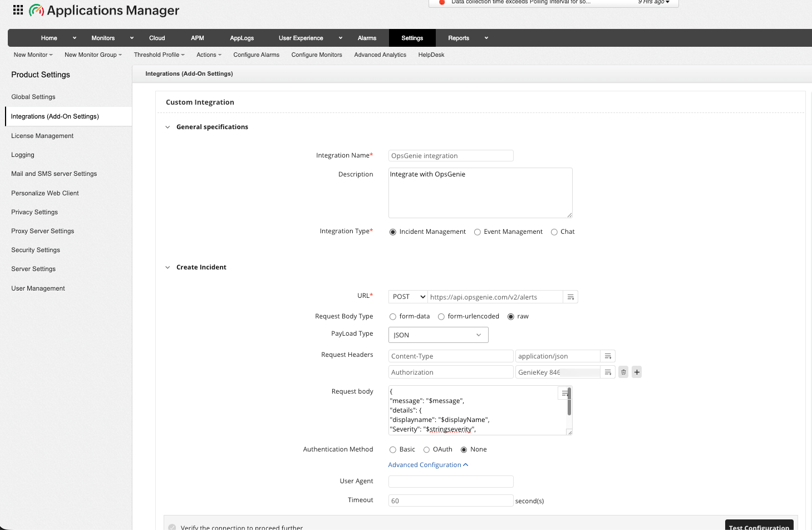812x530 pixels.
Task: Open Privacy Settings in sidebar
Action: (35, 212)
